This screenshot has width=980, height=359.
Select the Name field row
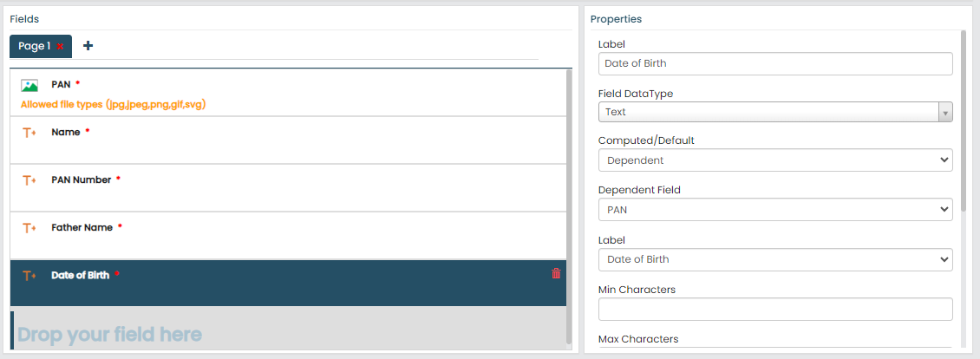(286, 140)
